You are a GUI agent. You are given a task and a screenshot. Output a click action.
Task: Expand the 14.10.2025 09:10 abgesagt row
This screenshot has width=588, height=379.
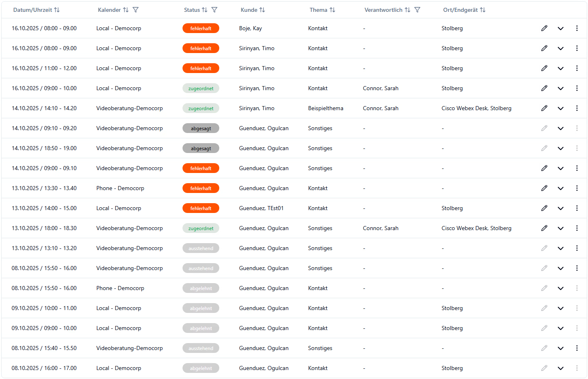click(x=561, y=129)
